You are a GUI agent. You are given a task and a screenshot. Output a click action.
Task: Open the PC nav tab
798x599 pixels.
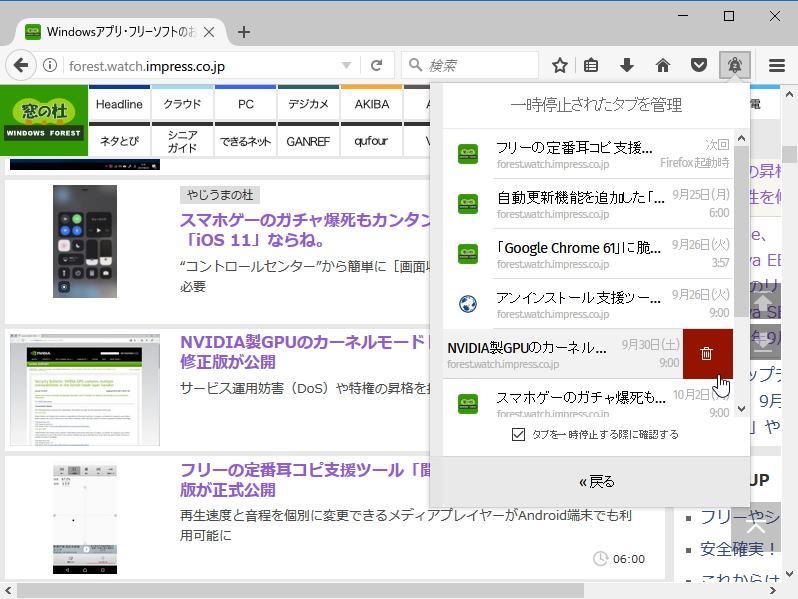[245, 104]
